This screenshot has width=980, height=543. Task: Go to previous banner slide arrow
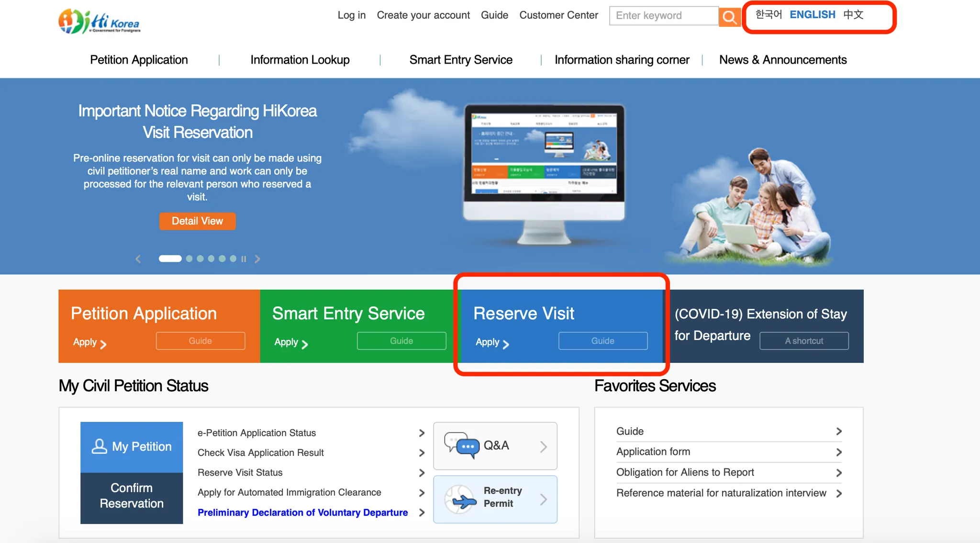(138, 259)
